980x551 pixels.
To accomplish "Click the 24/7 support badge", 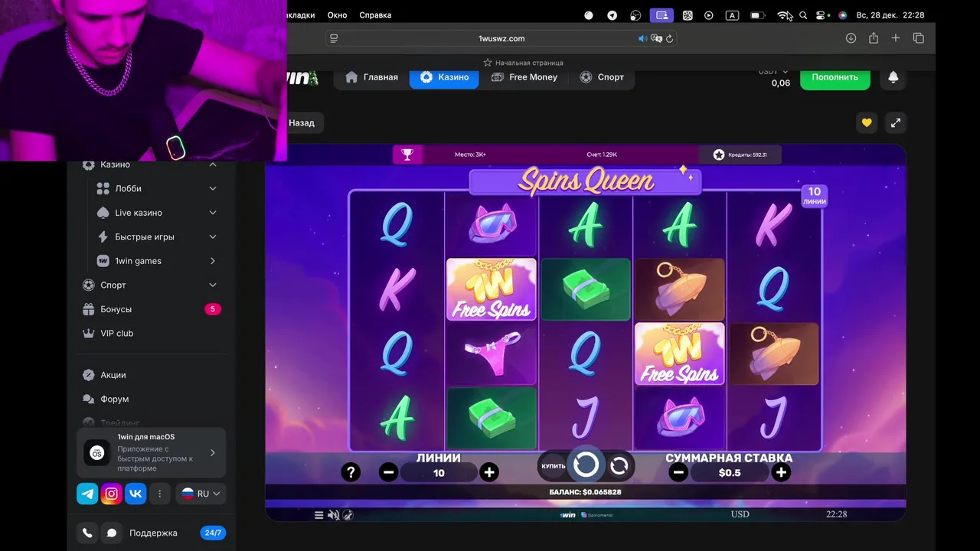I will [213, 533].
